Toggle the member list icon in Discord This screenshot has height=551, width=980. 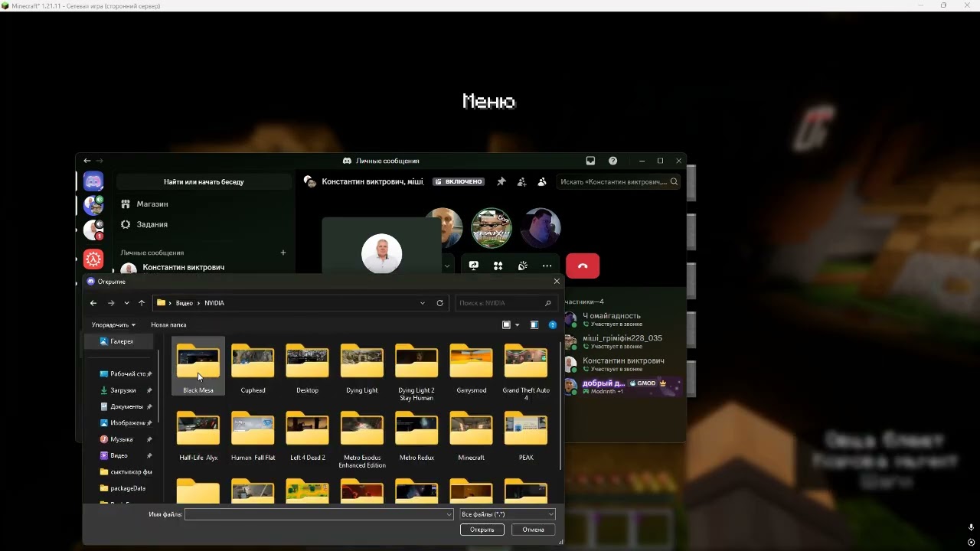point(542,182)
